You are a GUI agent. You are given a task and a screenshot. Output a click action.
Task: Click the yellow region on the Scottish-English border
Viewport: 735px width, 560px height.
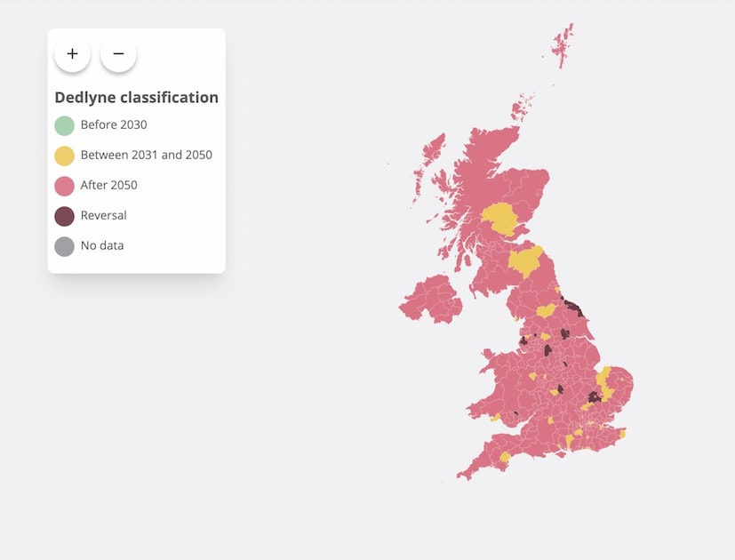(525, 261)
